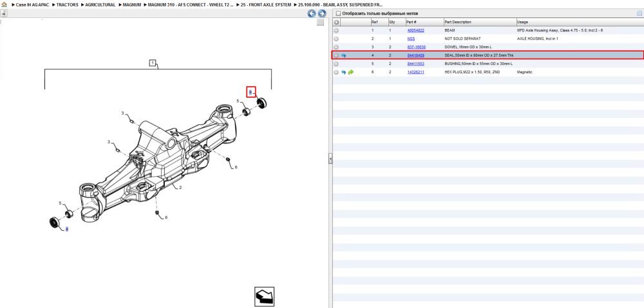Open 25 - FRONT AXLE SYSTEM breadcrumb
644x308 pixels.
pyautogui.click(x=266, y=5)
